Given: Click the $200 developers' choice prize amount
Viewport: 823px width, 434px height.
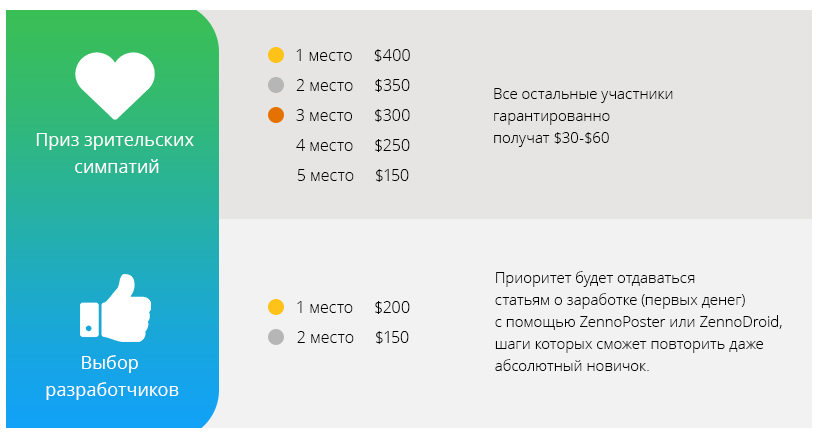Looking at the screenshot, I should [392, 307].
